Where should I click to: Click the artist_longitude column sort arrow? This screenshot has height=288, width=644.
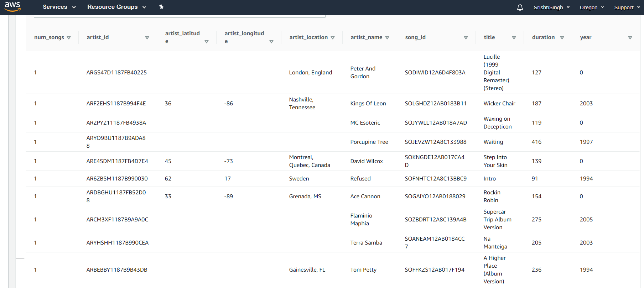pos(271,42)
